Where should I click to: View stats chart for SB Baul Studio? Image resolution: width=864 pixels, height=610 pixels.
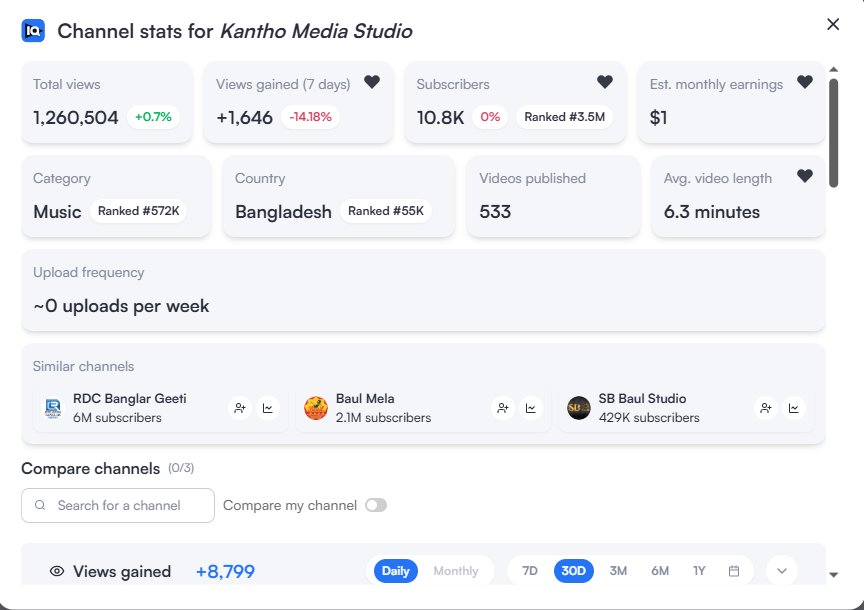pyautogui.click(x=793, y=408)
